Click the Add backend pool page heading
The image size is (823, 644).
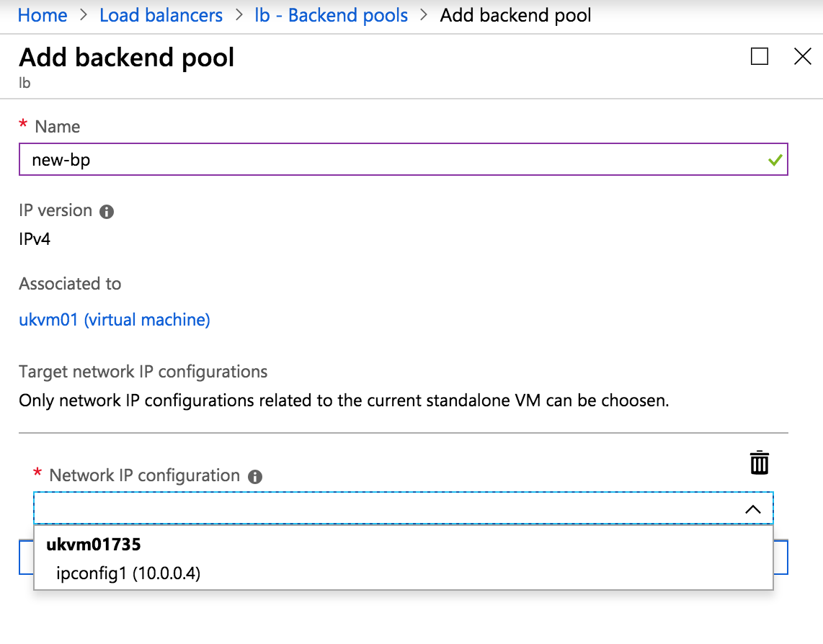pyautogui.click(x=126, y=58)
